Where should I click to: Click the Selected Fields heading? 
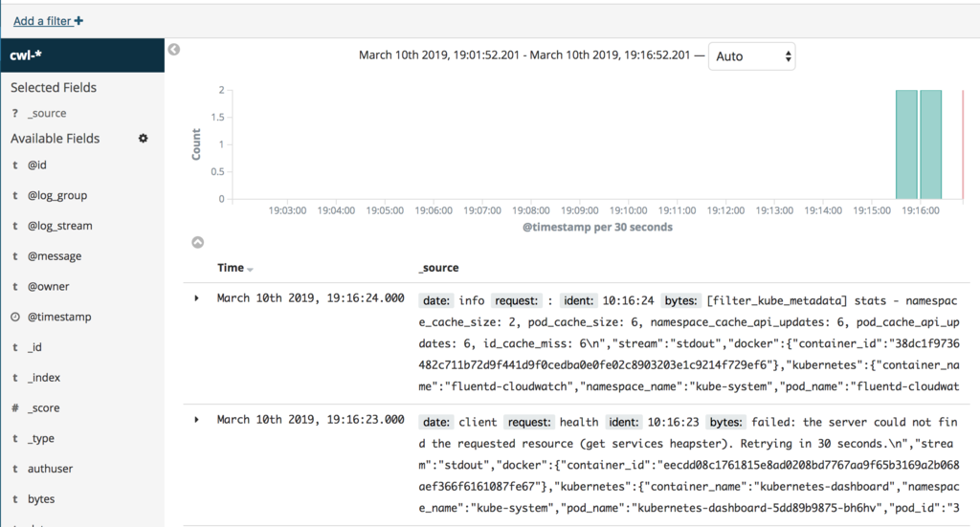click(54, 87)
